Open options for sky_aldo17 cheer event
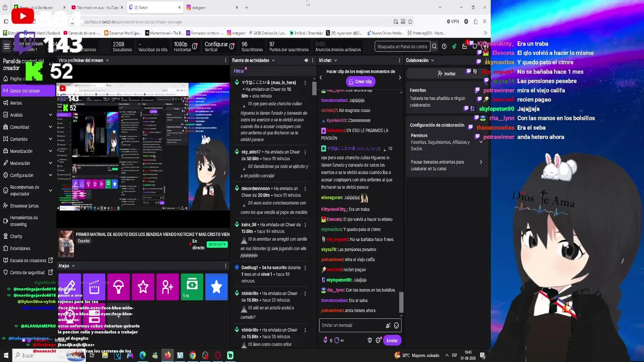This screenshot has height=362, width=644. (x=305, y=152)
